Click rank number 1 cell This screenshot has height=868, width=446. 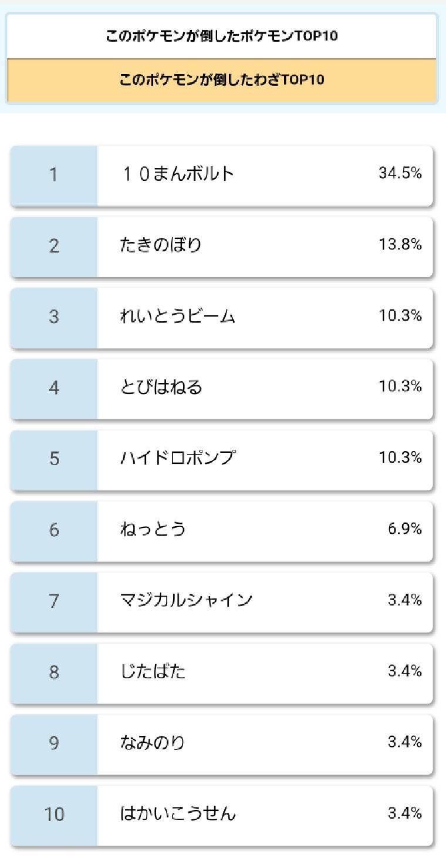pos(54,176)
